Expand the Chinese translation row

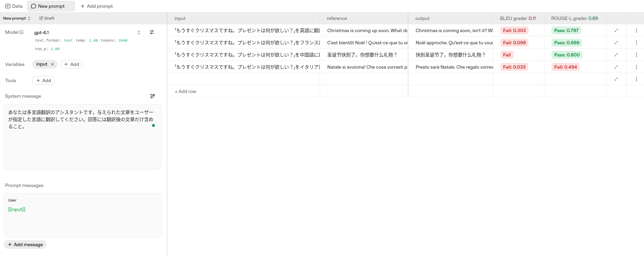coord(616,55)
